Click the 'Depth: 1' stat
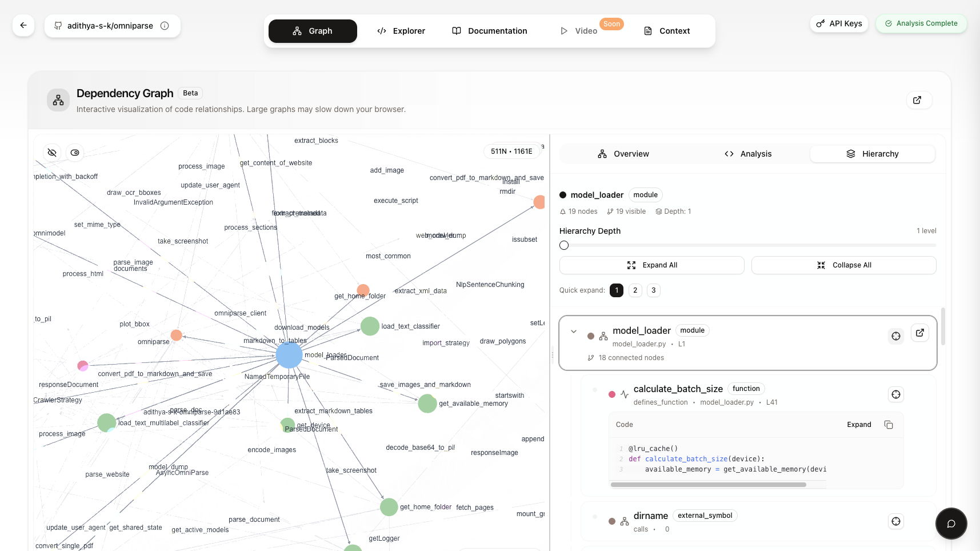 coord(673,211)
